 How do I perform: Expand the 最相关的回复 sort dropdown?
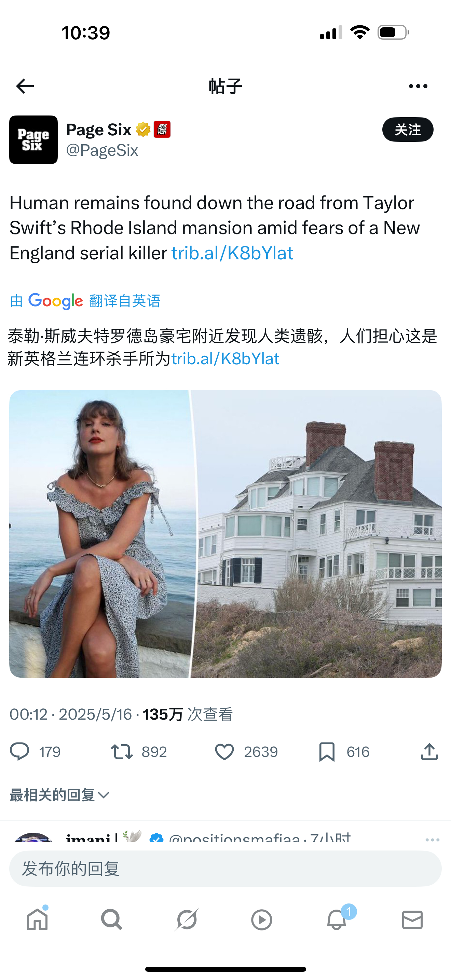(60, 795)
